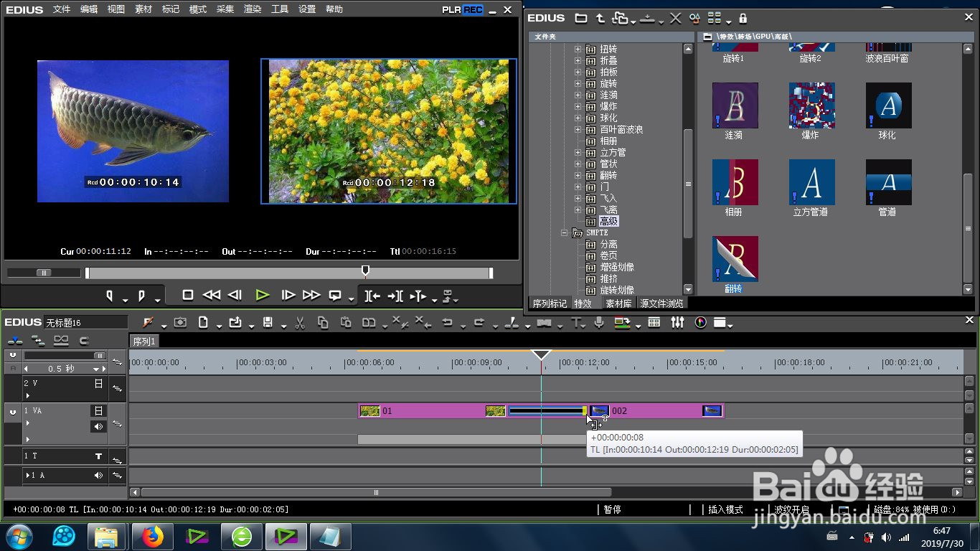Click the Stop button in playback controls

click(x=188, y=295)
